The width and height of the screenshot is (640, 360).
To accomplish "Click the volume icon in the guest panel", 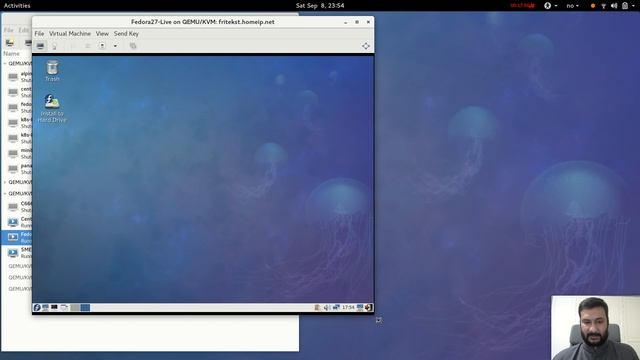I will (326, 307).
